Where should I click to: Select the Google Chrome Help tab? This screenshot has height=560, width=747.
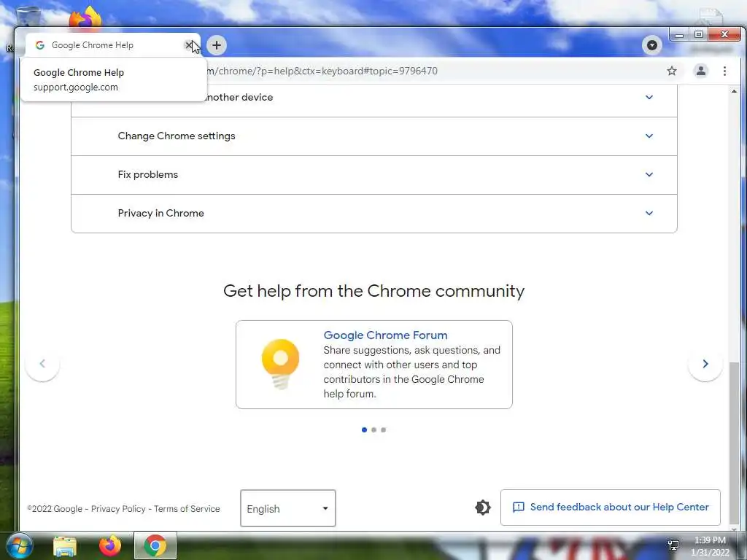tap(112, 45)
